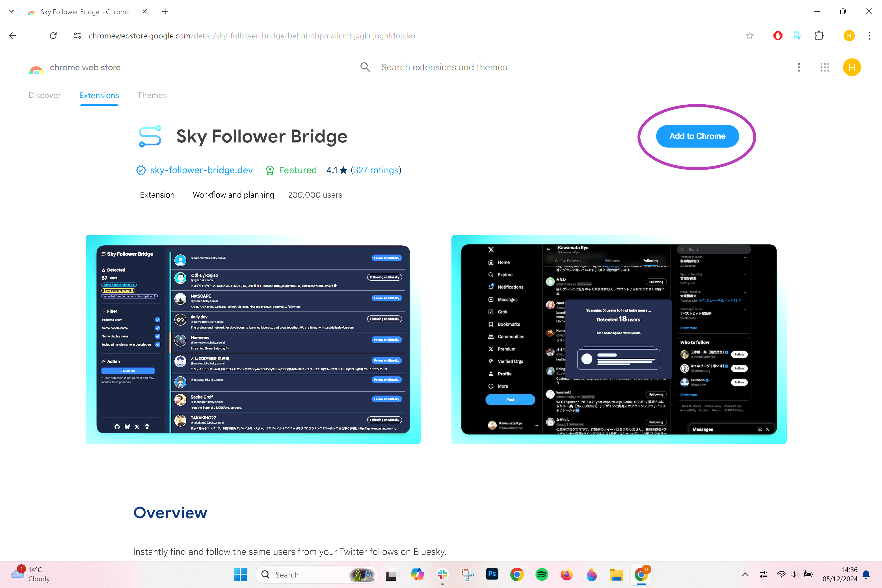Open second screenshot showing X scanning dialog
882x588 pixels.
pos(619,340)
